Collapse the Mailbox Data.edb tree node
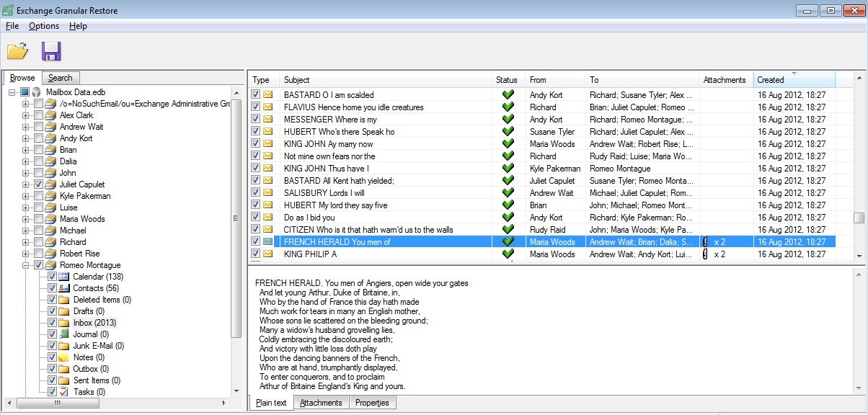The image size is (868, 415). click(x=13, y=92)
